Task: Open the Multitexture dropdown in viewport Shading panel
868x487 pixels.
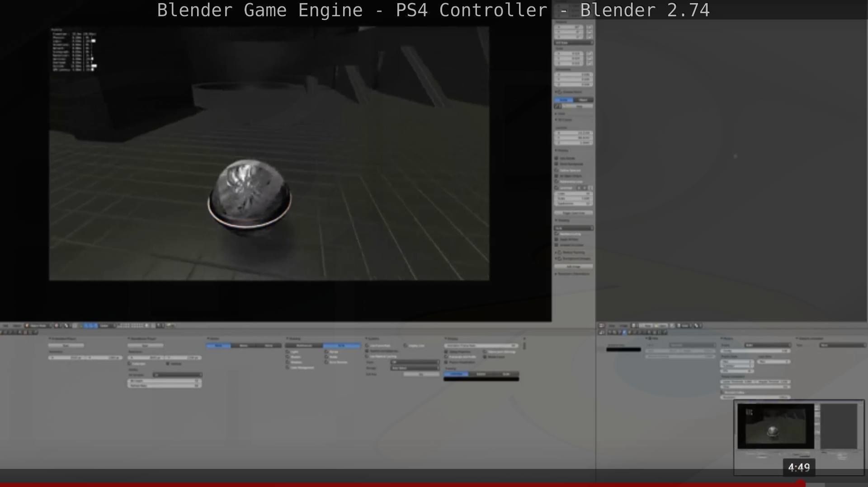Action: click(x=573, y=228)
